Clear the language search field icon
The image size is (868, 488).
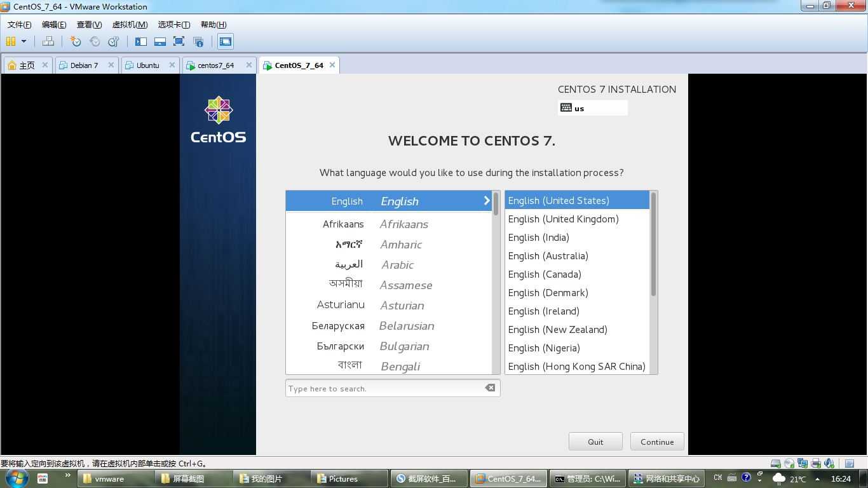[490, 388]
